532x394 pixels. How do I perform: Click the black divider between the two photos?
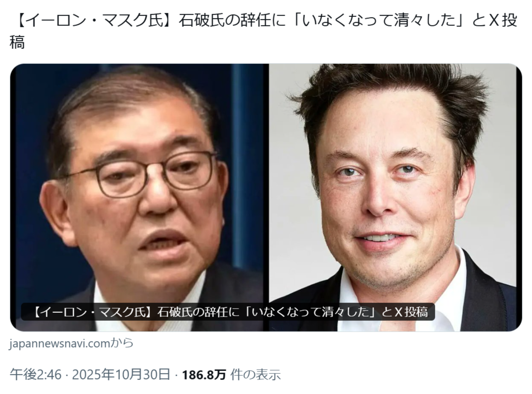click(x=266, y=197)
